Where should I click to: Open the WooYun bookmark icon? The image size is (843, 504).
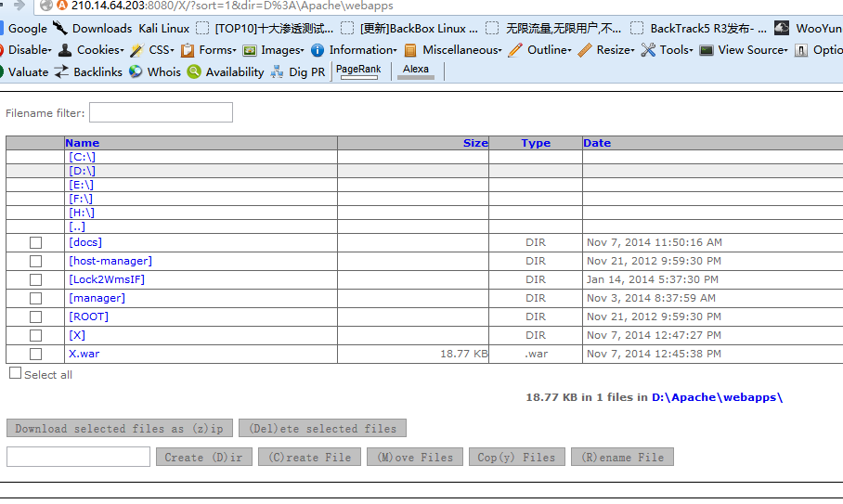(x=782, y=28)
